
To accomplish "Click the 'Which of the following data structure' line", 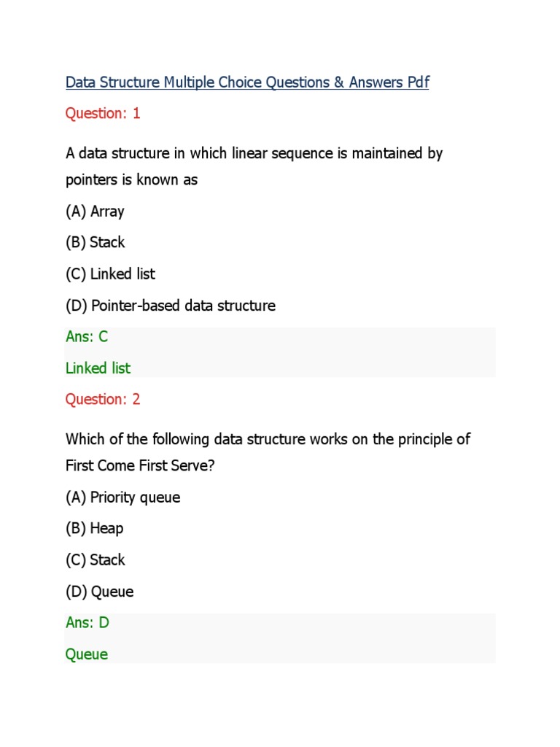I will pyautogui.click(x=268, y=440).
